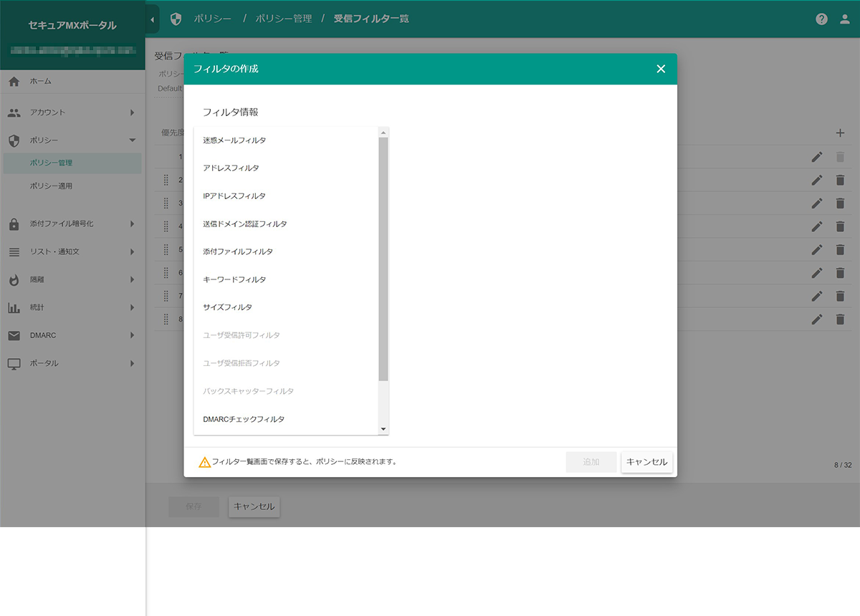
Task: Choose アドレスフィルタ option
Action: (x=231, y=168)
